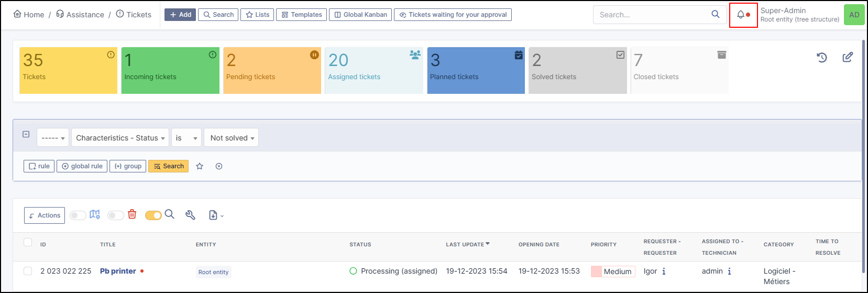
Task: Check the select-all header checkbox
Action: [28, 242]
